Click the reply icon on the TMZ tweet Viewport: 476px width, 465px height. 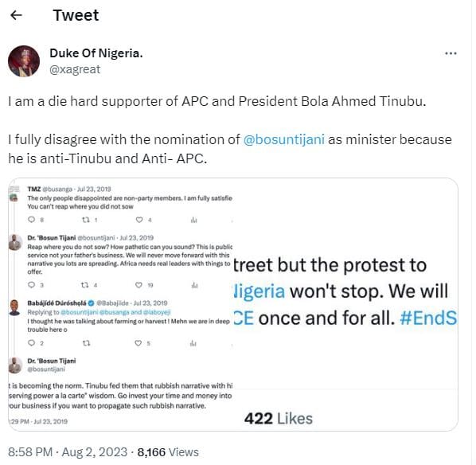(32, 220)
